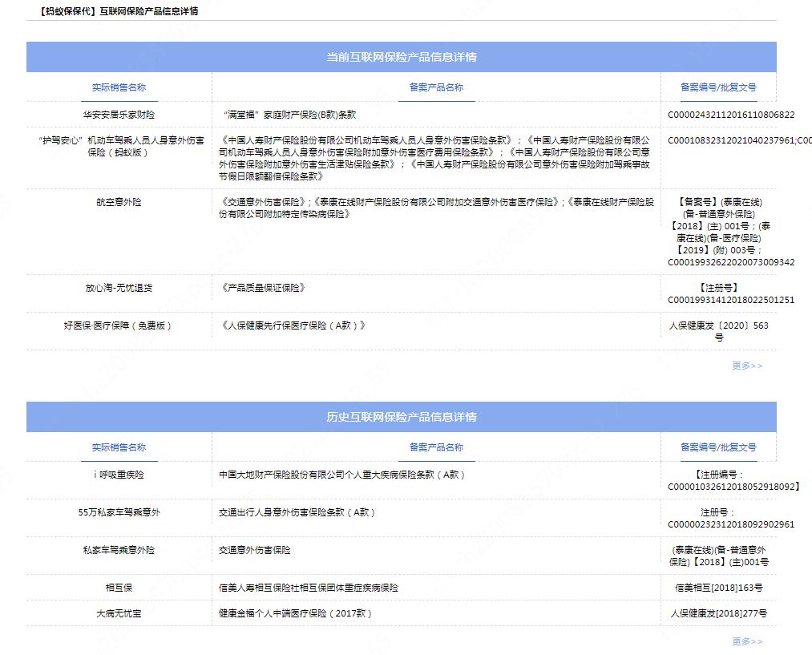Click the 更多>> link under historical products
Image resolution: width=812 pixels, height=655 pixels.
(747, 641)
